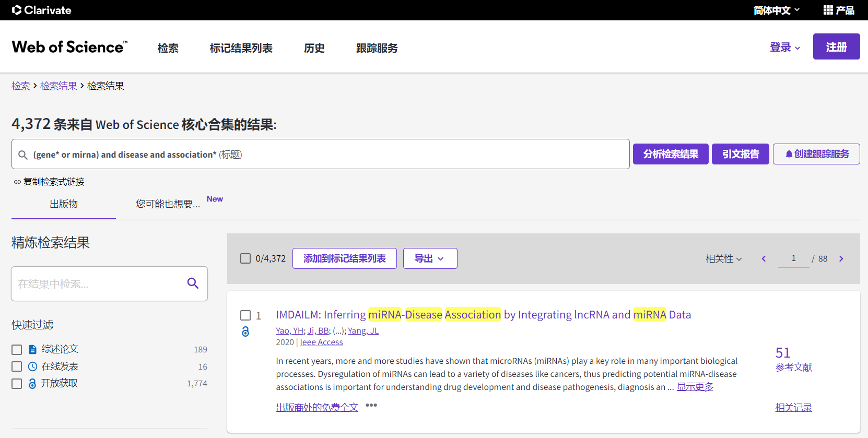Viewport: 868px width, 438px height.
Task: Open the 检索 nav menu
Action: click(168, 48)
